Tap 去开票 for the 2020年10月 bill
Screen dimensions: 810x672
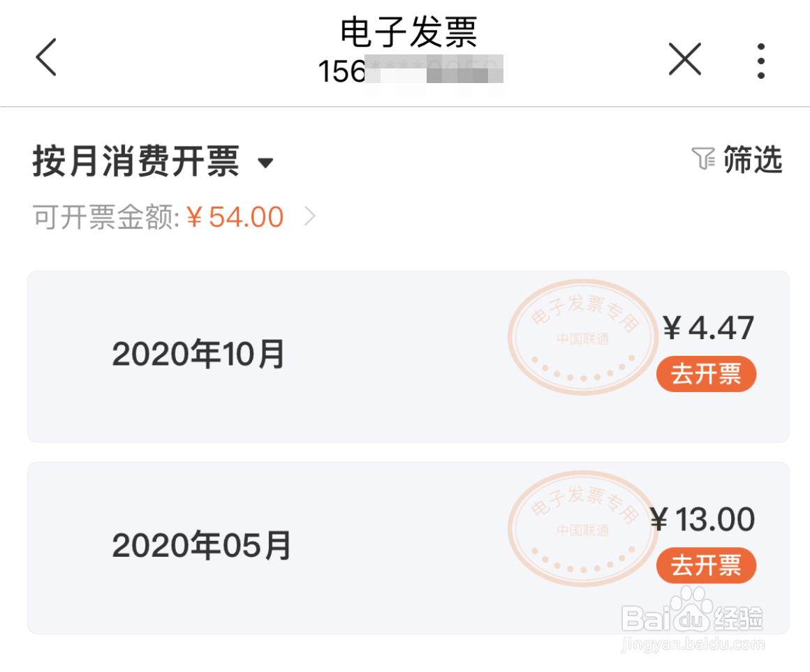pyautogui.click(x=706, y=374)
